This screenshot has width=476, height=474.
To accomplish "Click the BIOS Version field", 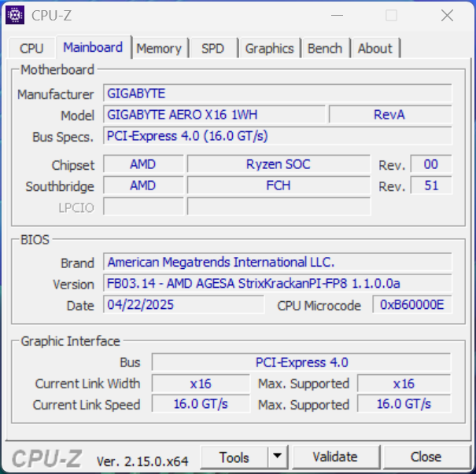I will (x=278, y=284).
